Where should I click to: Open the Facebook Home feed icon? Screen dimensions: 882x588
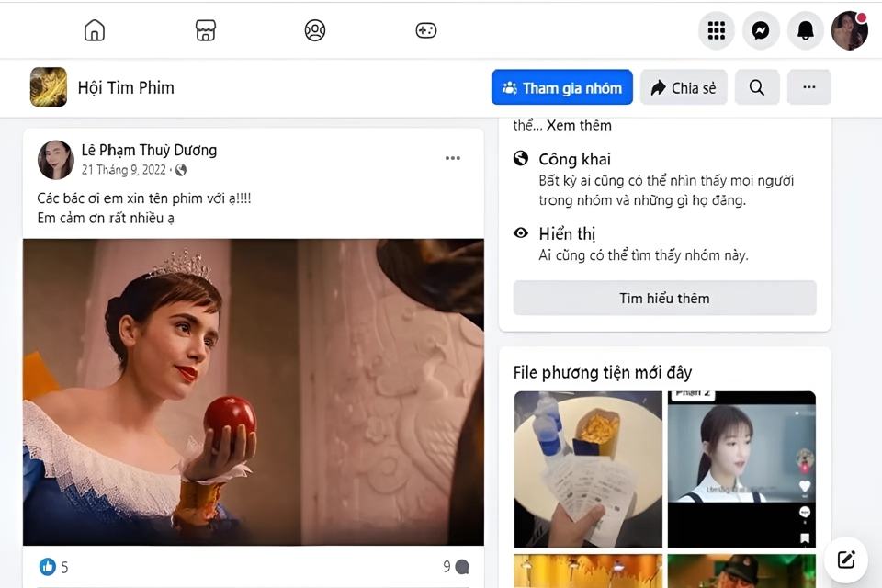point(94,29)
